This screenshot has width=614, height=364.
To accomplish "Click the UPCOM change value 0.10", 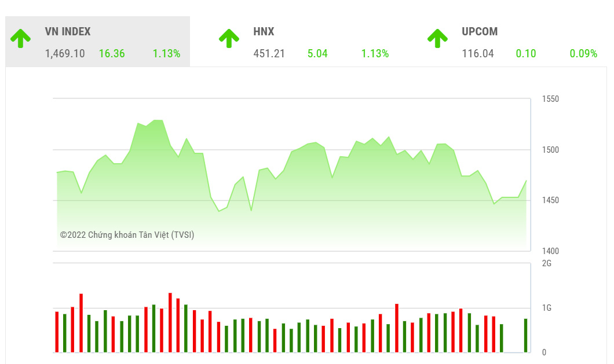I will [526, 54].
